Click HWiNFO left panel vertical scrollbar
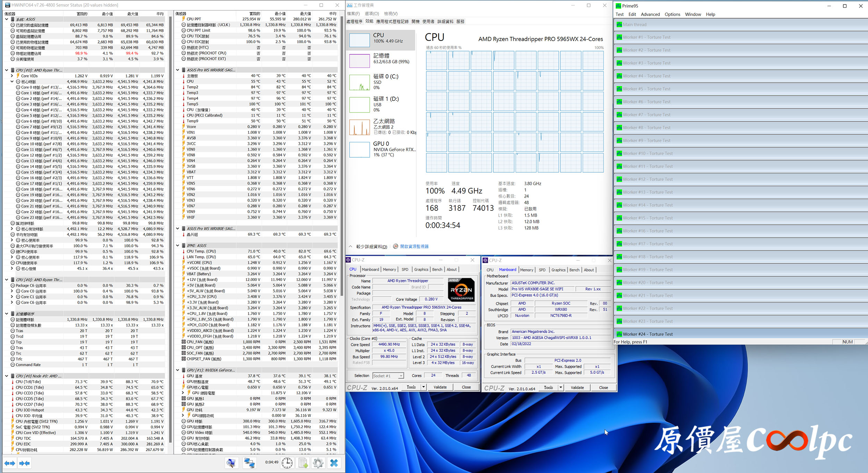 (170, 229)
